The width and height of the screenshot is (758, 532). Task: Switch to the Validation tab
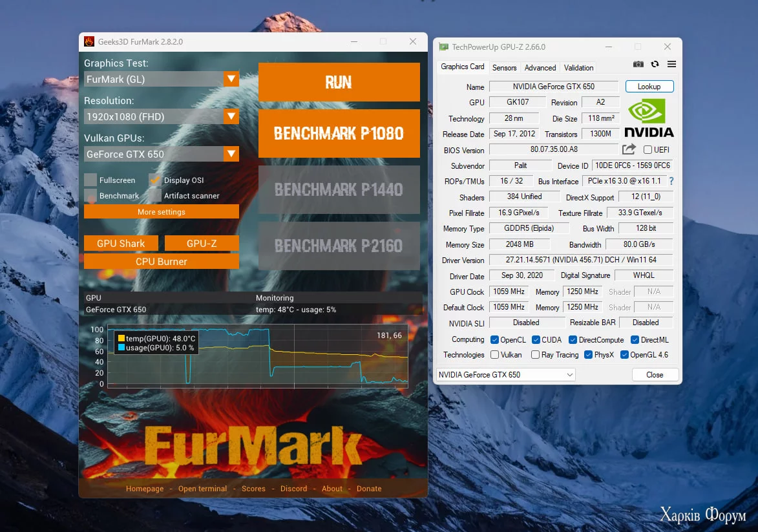click(578, 68)
